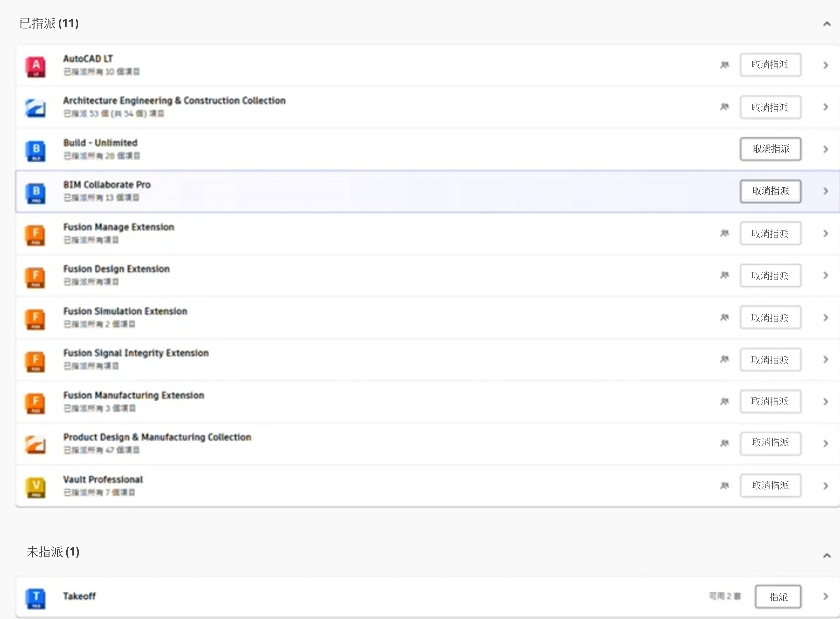
Task: Unassign Fusion Manage Extension with 取消指派
Action: tap(770, 234)
